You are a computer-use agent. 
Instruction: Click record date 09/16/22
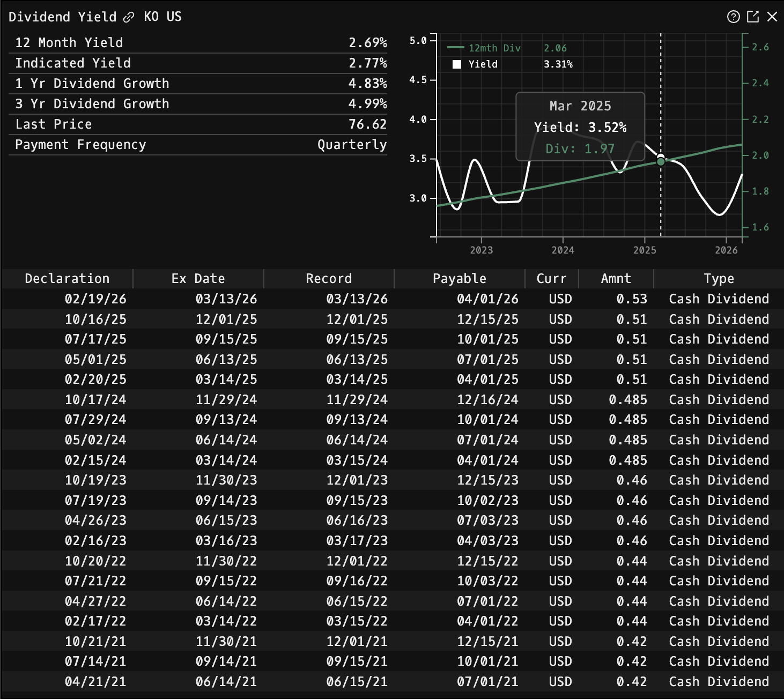tap(357, 581)
